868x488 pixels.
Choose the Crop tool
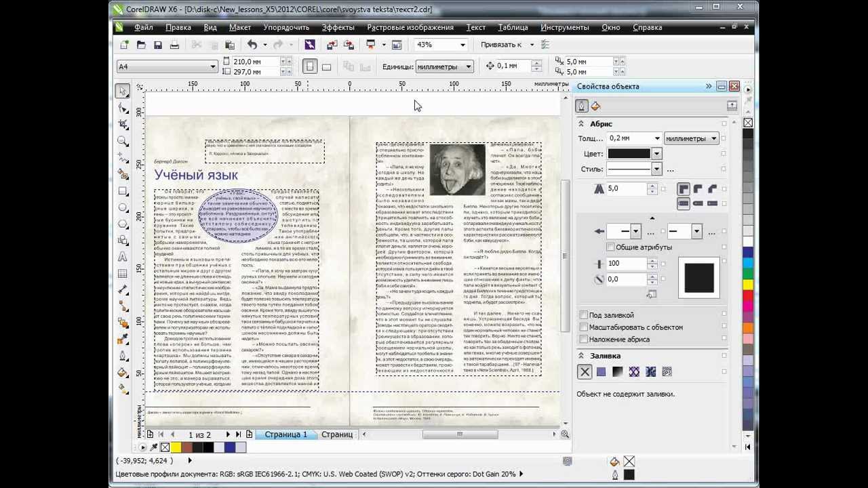point(123,124)
